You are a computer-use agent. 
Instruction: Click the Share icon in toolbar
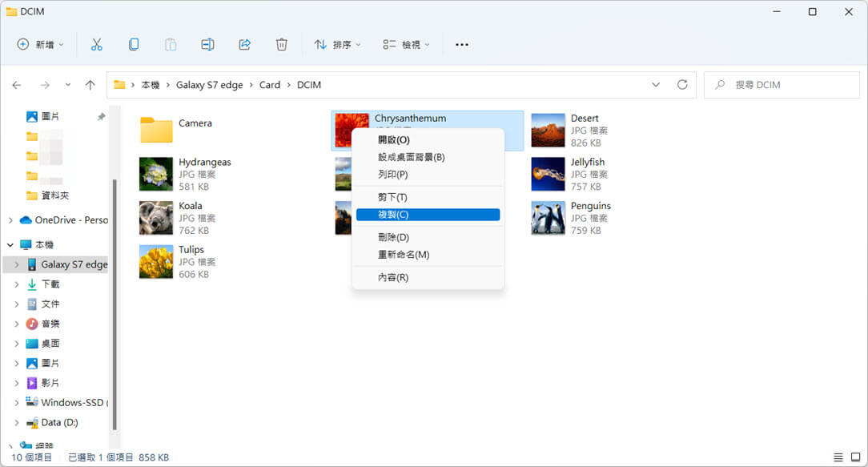click(x=245, y=45)
